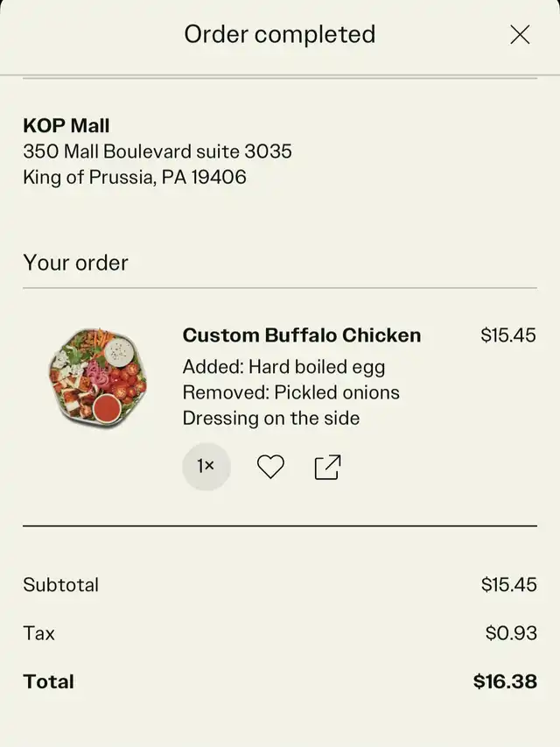Click the Subtotal amount on the right
Screen dimensions: 560x747
(x=508, y=584)
